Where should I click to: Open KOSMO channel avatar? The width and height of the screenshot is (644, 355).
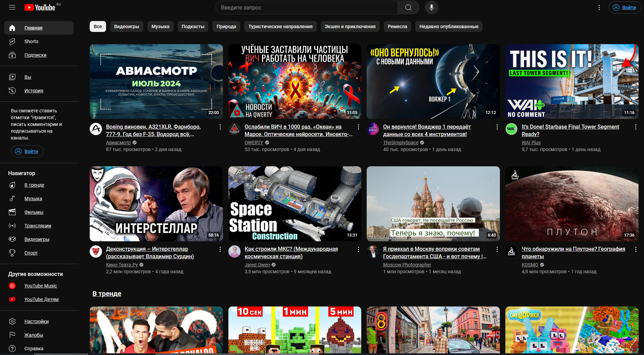[x=511, y=251]
